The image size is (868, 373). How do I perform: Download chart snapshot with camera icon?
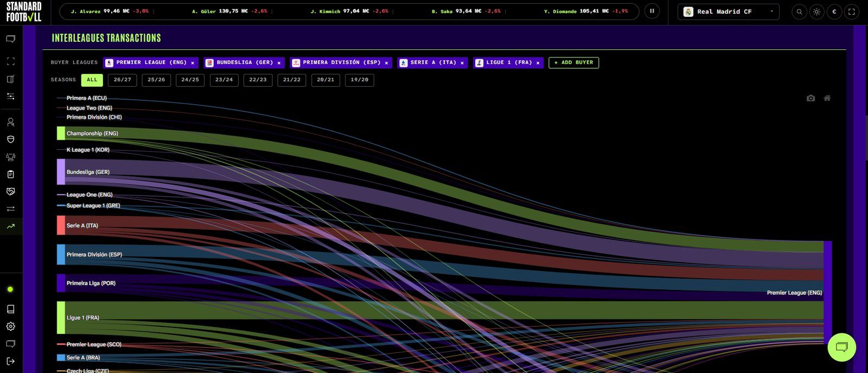point(810,98)
